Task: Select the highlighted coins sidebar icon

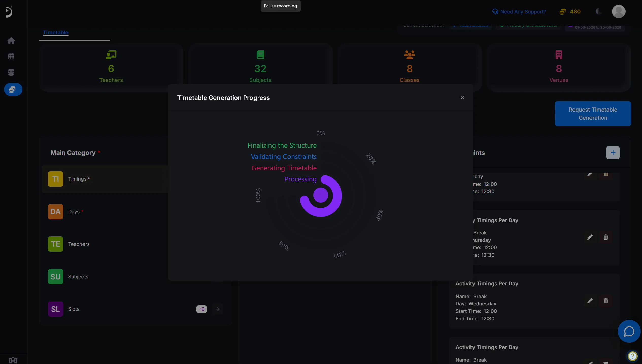Action: pos(13,89)
